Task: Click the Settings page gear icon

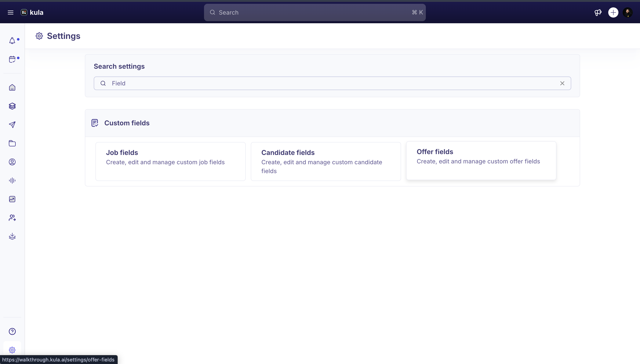Action: [39, 36]
